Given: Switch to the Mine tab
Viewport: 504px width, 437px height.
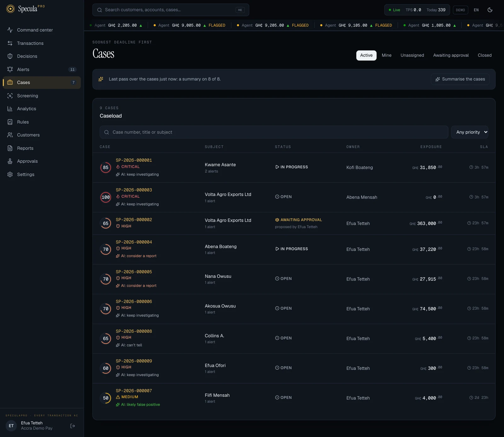Looking at the screenshot, I should click(387, 55).
